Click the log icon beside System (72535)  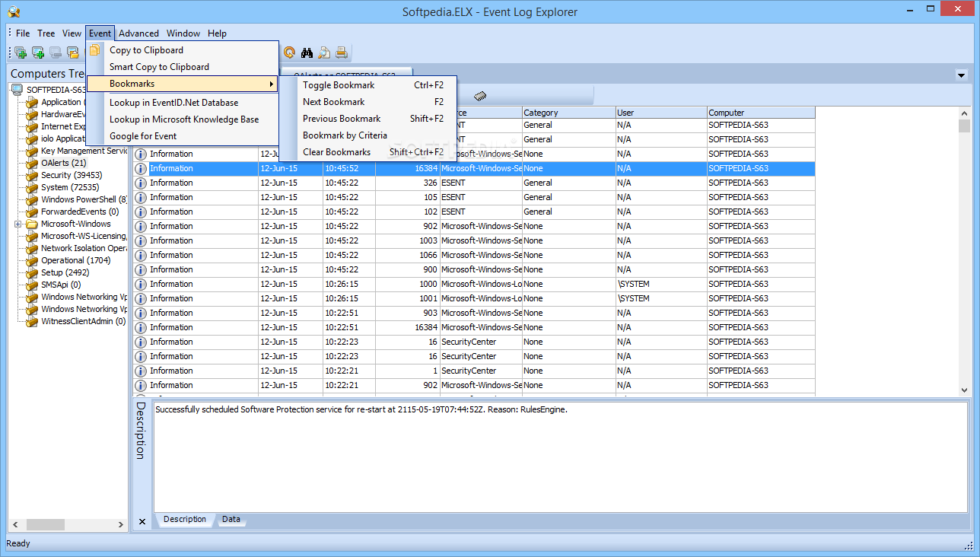point(31,187)
